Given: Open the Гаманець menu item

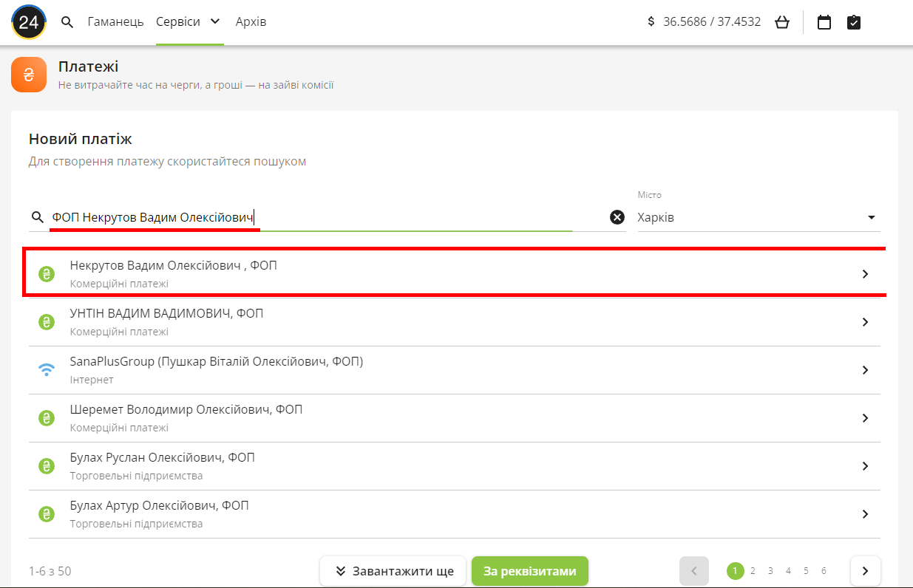Looking at the screenshot, I should click(115, 22).
